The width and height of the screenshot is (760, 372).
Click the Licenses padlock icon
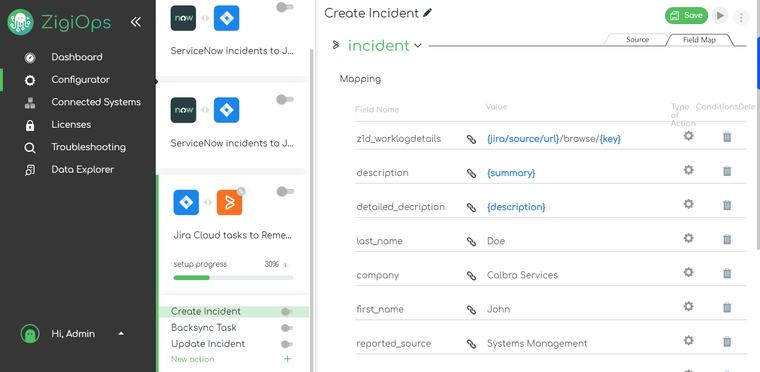pyautogui.click(x=30, y=125)
